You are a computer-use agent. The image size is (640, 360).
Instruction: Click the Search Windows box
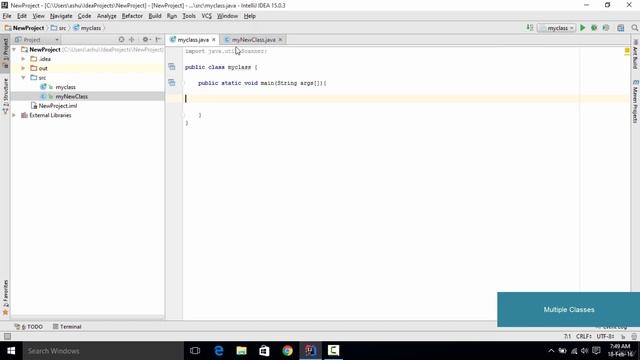103,351
